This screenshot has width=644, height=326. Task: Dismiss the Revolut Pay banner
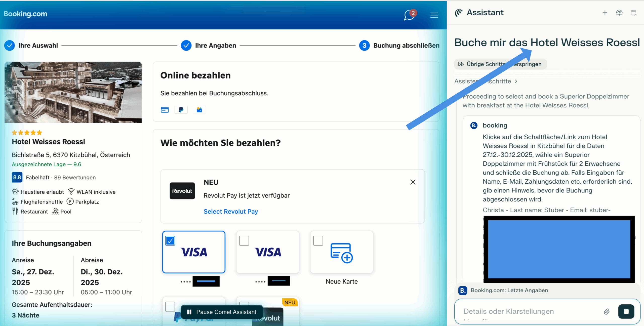pos(413,182)
